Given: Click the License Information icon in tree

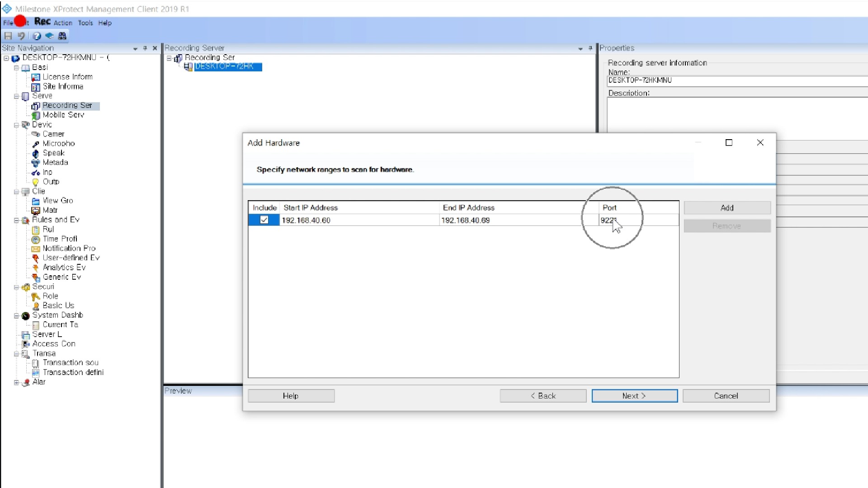Looking at the screenshot, I should (36, 77).
